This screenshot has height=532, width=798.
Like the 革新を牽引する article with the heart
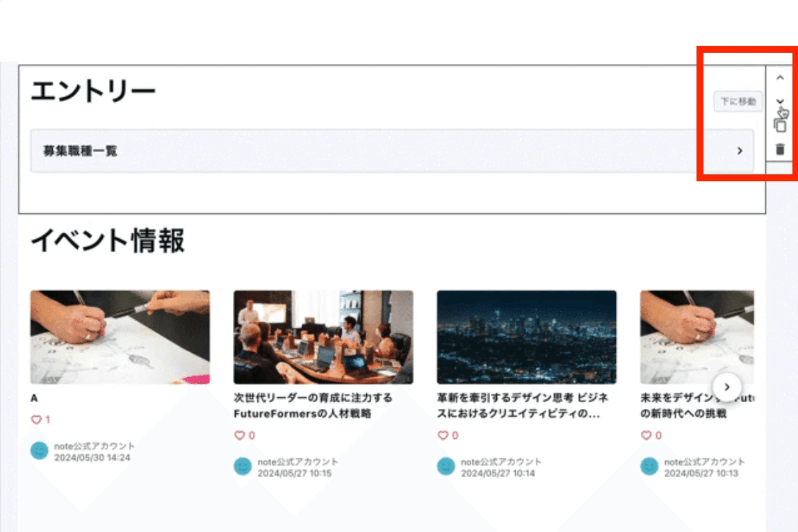(x=443, y=435)
